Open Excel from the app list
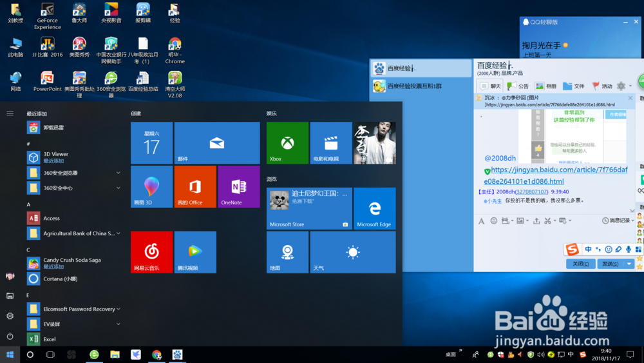 click(74, 339)
